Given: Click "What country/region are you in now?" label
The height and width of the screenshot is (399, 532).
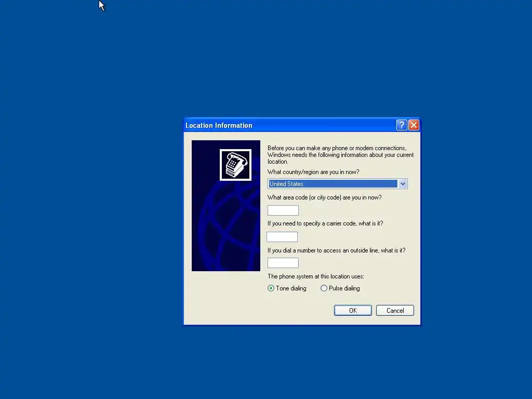Looking at the screenshot, I should click(313, 172).
